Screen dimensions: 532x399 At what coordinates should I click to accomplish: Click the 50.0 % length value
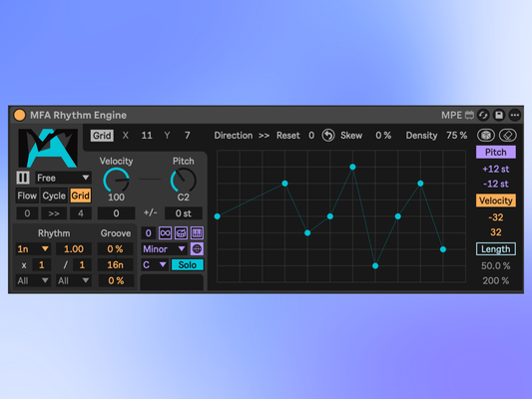click(496, 265)
